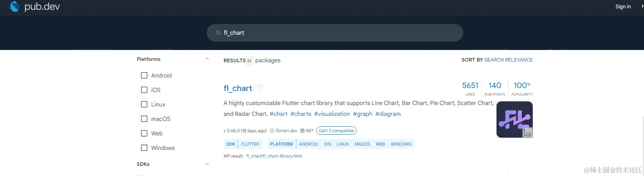Image resolution: width=644 pixels, height=176 pixels.
Task: Open flchart.dev publisher link
Action: tap(287, 131)
